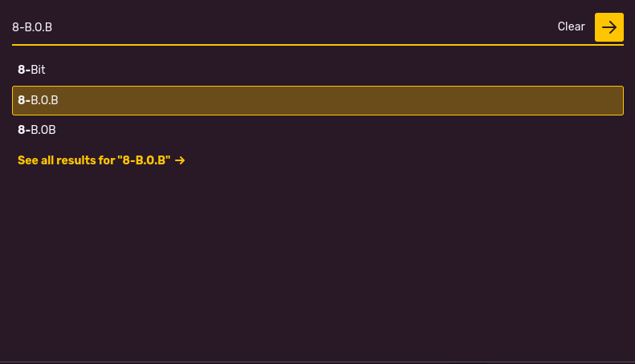
Task: Select the "8-Bit" suggestion
Action: tap(32, 70)
